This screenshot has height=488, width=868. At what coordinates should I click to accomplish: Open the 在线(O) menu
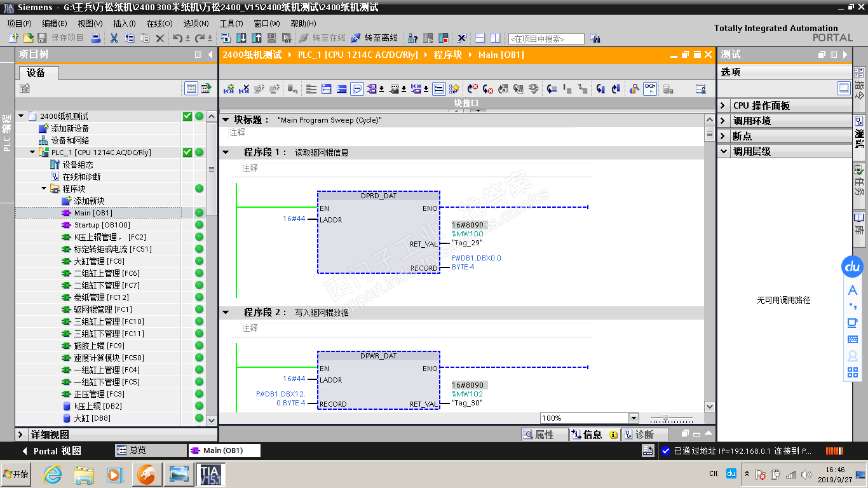click(x=159, y=24)
